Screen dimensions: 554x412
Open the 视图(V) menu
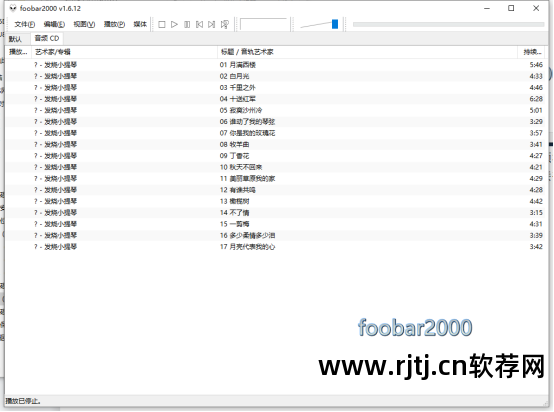84,24
